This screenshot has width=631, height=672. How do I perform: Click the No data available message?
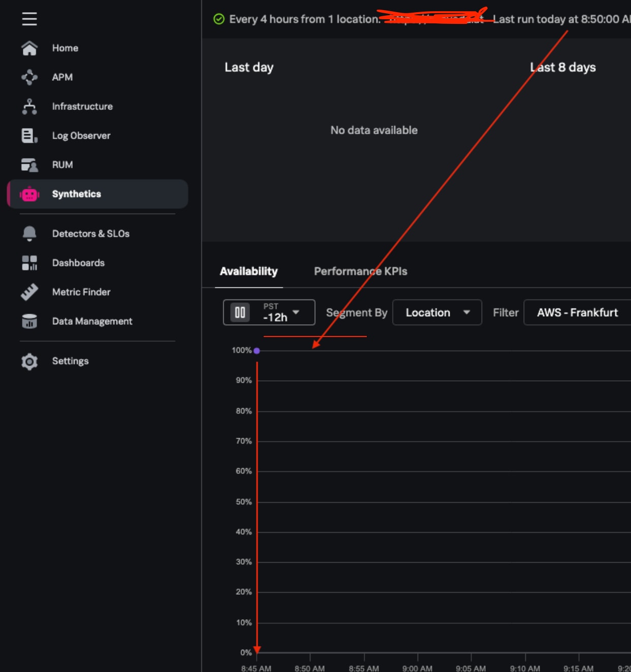tap(374, 130)
